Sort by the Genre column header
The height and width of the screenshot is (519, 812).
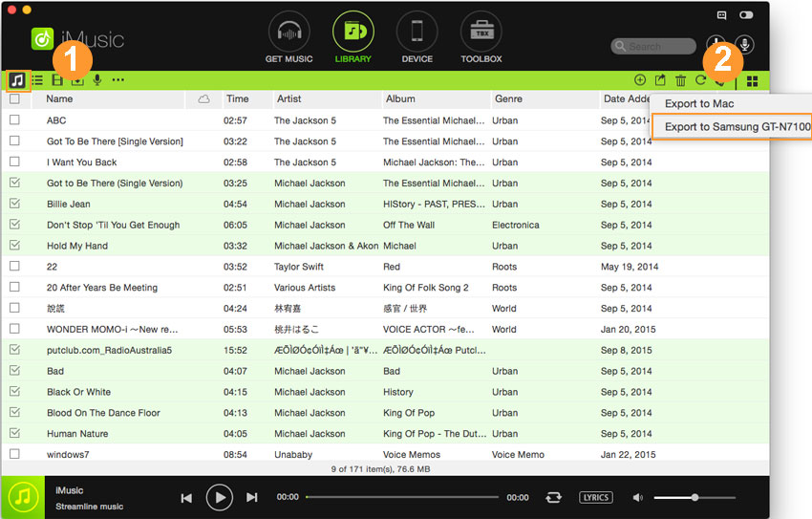pyautogui.click(x=508, y=98)
